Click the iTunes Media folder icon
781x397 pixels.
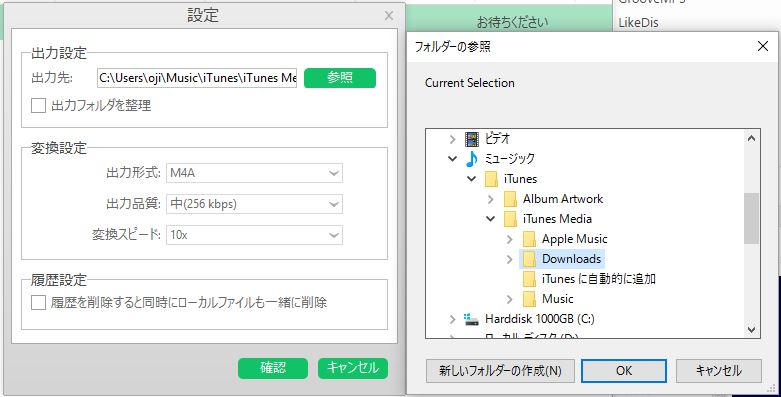(510, 219)
